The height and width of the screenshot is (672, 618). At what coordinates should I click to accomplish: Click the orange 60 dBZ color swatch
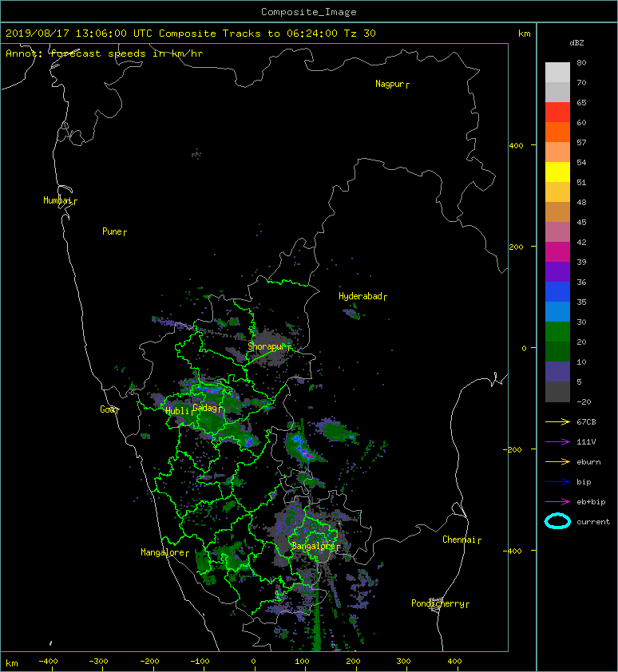pos(557,132)
